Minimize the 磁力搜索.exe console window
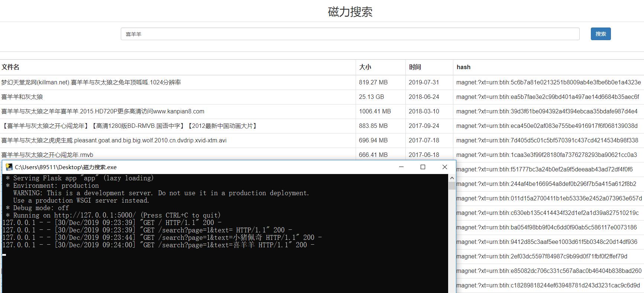Screen dimensions: 644x293 point(401,167)
